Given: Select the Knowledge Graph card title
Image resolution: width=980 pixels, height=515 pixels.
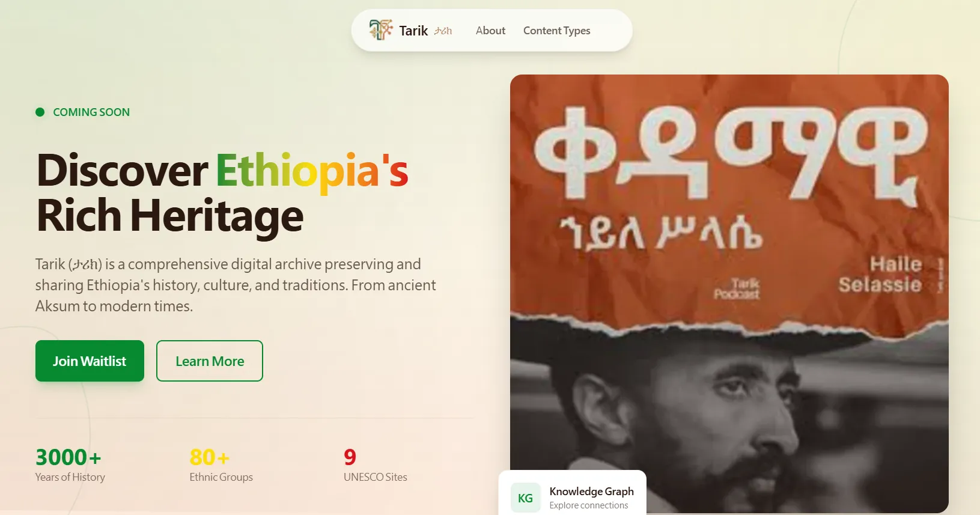Looking at the screenshot, I should click(x=591, y=491).
